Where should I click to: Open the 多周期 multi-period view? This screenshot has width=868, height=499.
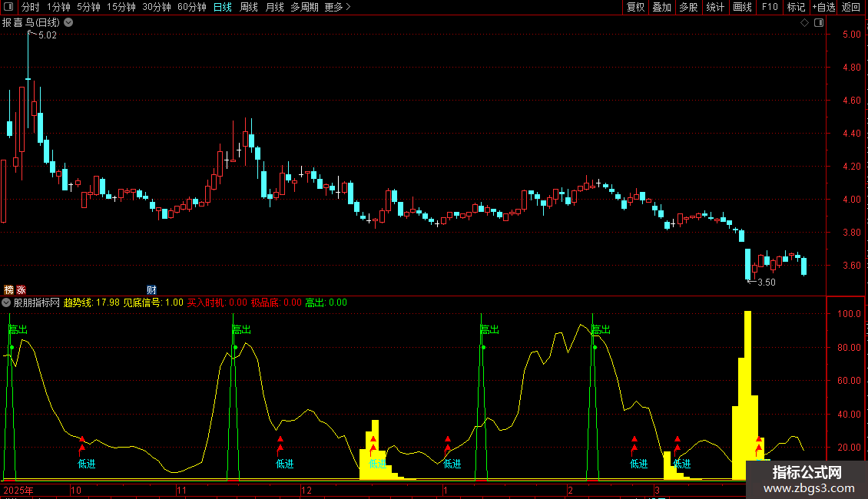click(x=304, y=7)
